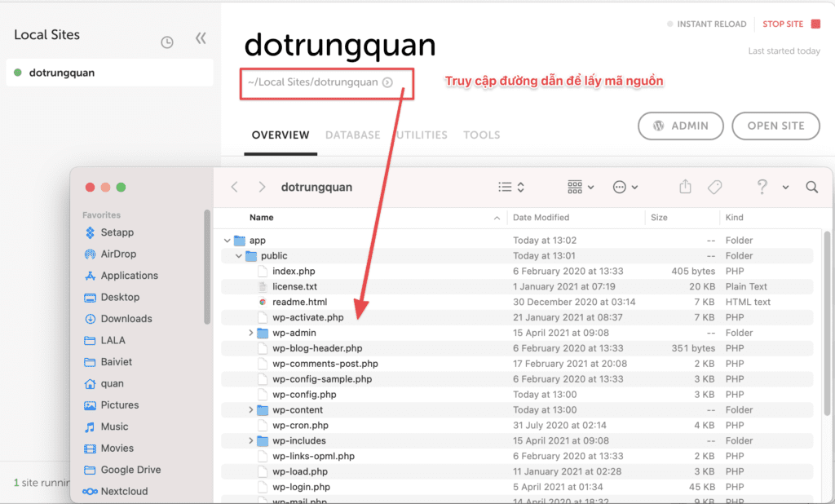Switch to the DATABASE tab
835x504 pixels.
pos(352,135)
